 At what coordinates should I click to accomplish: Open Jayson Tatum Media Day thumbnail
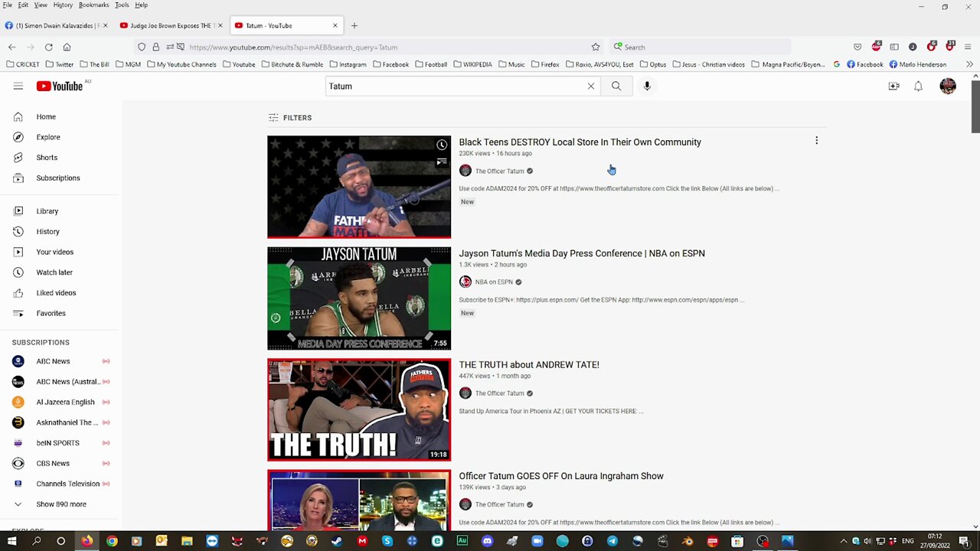(x=359, y=298)
